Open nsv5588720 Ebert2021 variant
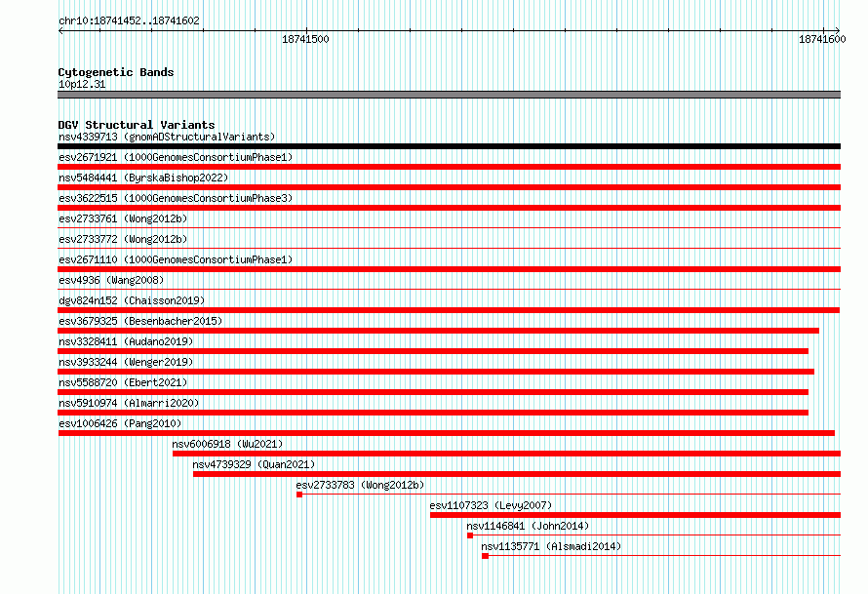Viewport: 868px width, 594px height. 123,382
